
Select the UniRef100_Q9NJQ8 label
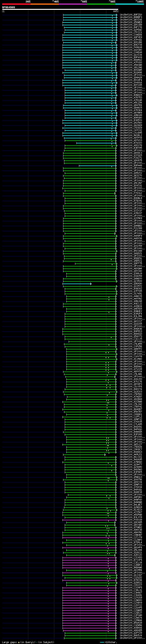[131, 301]
